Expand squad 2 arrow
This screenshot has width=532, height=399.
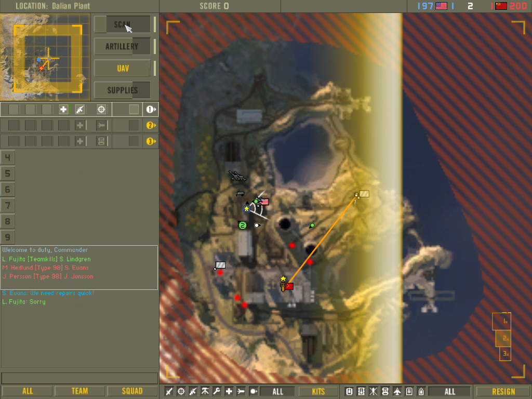point(151,125)
